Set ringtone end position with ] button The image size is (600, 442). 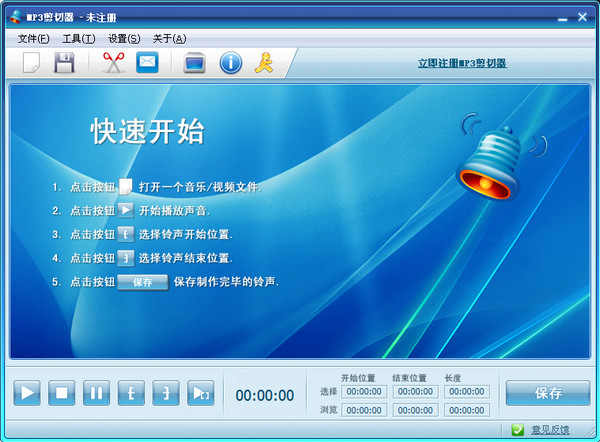click(166, 393)
